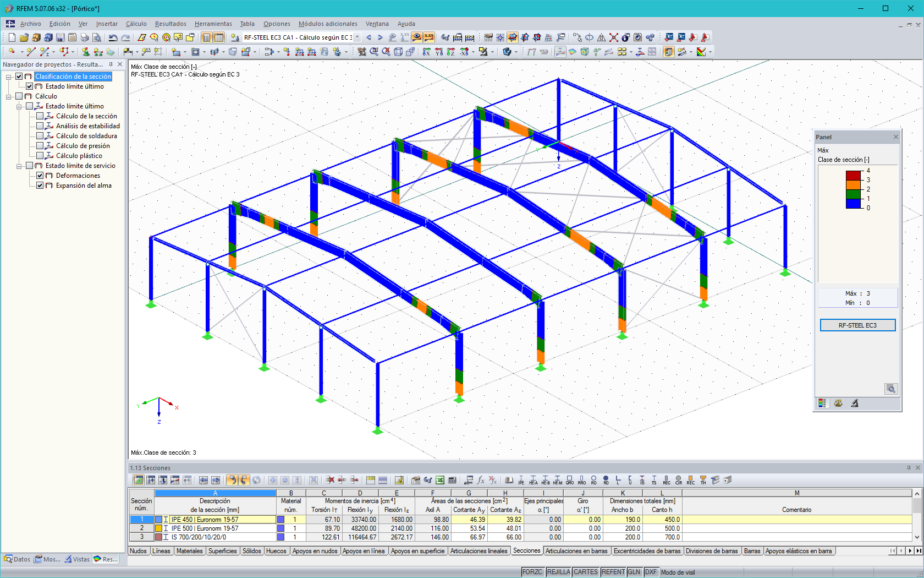This screenshot has height=578, width=924.
Task: Open the function fx editor icon
Action: coord(480,480)
